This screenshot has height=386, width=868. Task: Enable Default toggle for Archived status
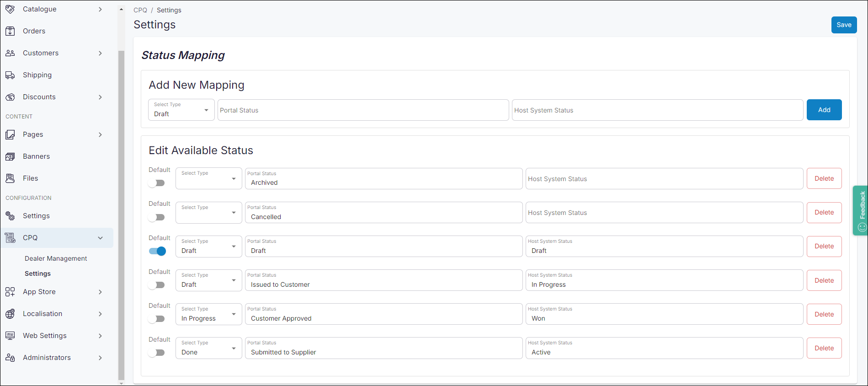pyautogui.click(x=157, y=183)
